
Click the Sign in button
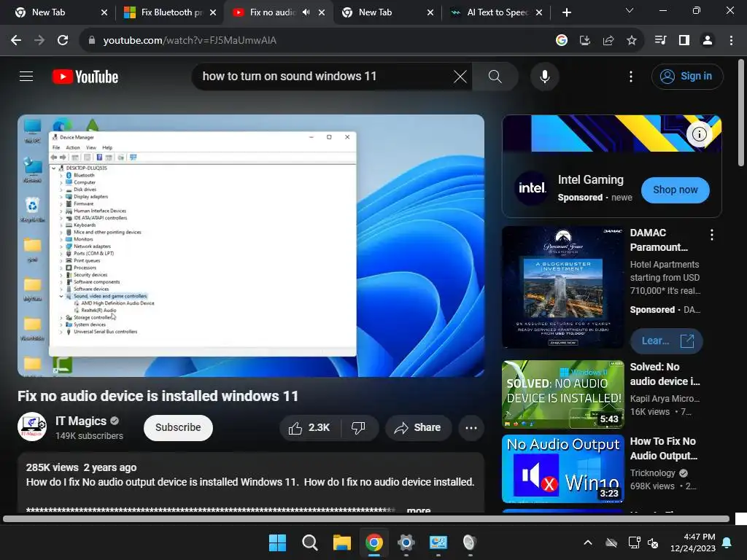pyautogui.click(x=687, y=76)
